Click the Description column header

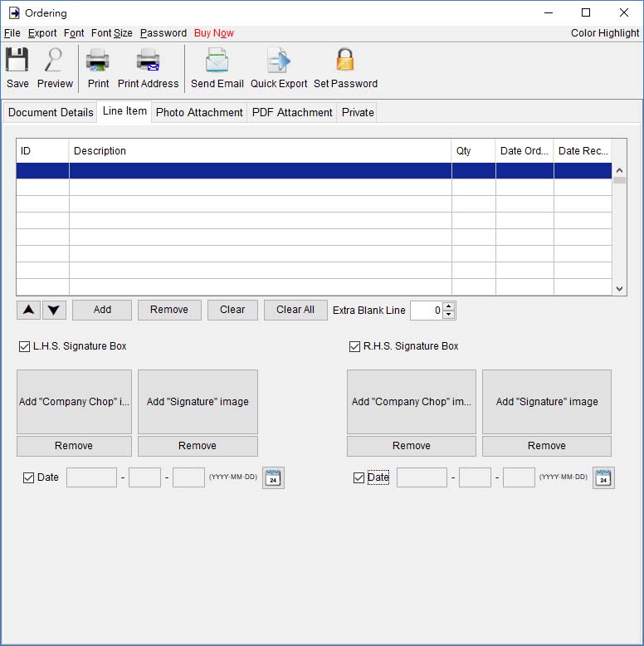click(x=261, y=151)
